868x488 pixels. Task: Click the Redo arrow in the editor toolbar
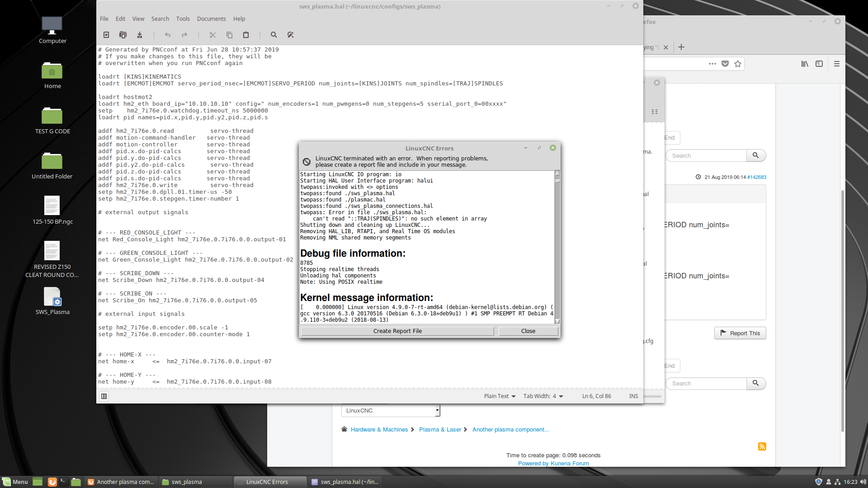pos(184,35)
